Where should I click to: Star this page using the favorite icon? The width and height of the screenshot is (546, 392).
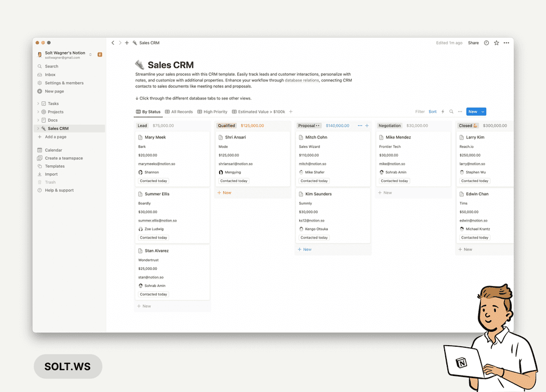496,43
